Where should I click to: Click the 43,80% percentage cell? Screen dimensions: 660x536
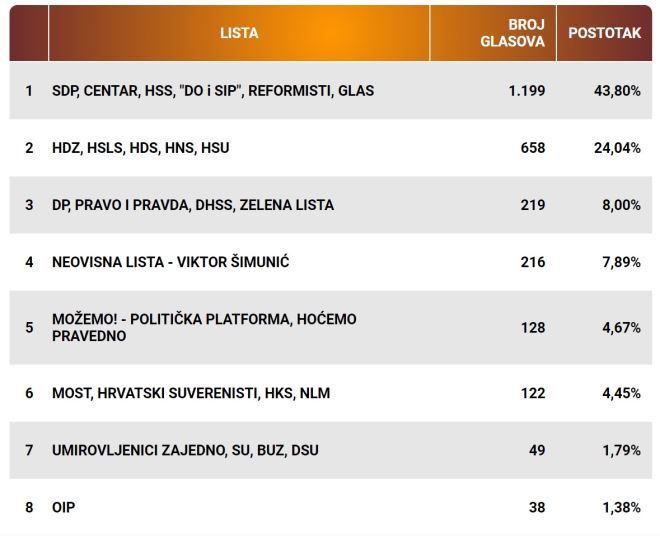click(x=621, y=91)
